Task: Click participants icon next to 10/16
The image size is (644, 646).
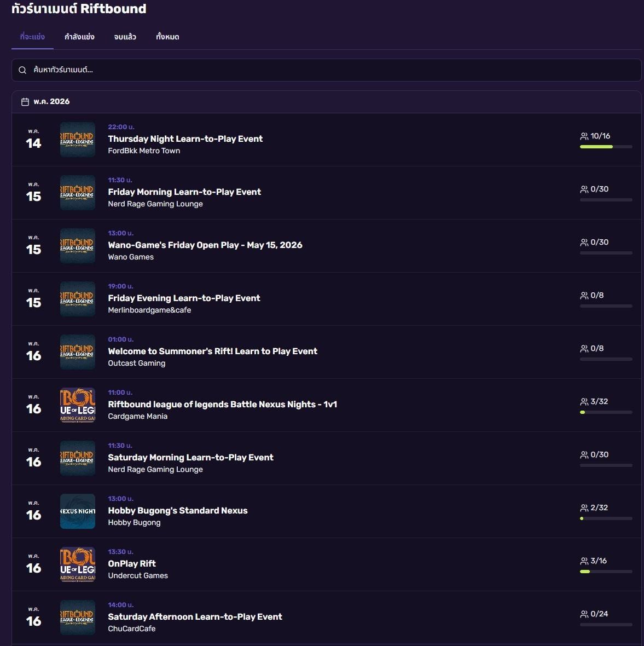Action: (x=584, y=136)
